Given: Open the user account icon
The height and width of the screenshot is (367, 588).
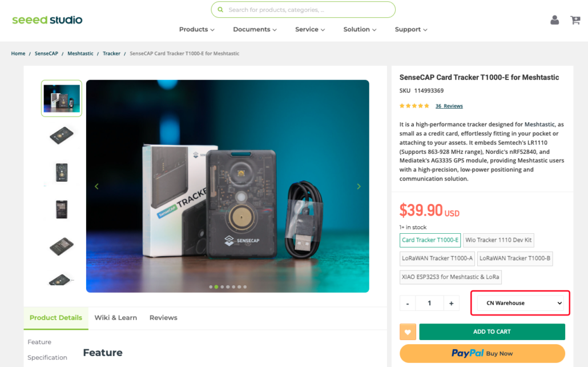Looking at the screenshot, I should [x=554, y=20].
